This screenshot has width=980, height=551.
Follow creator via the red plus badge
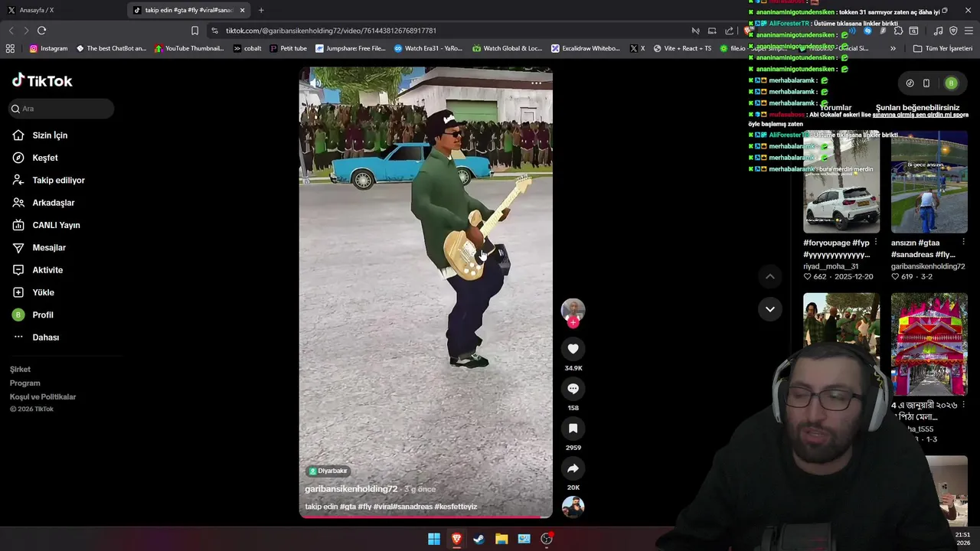point(573,322)
